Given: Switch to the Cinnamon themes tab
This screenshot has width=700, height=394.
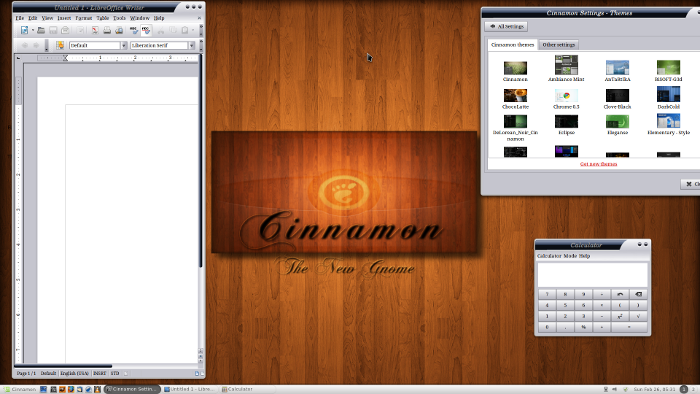Looking at the screenshot, I should click(x=512, y=45).
